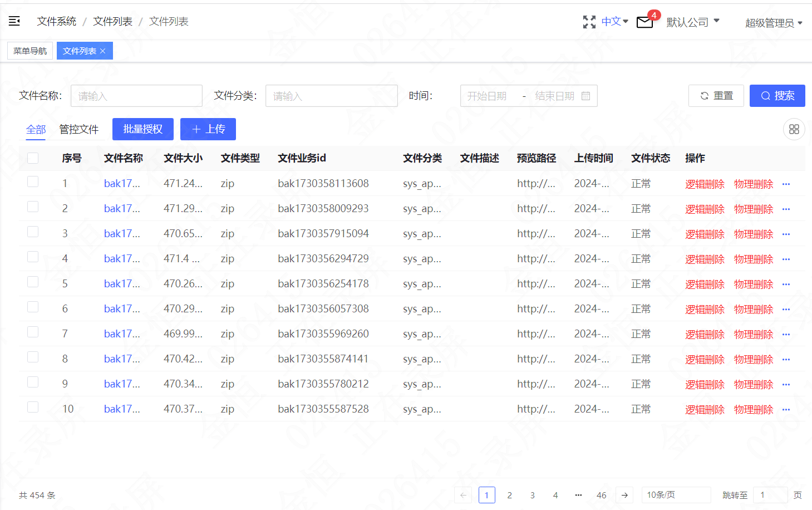Check the box for row 10

[x=33, y=407]
